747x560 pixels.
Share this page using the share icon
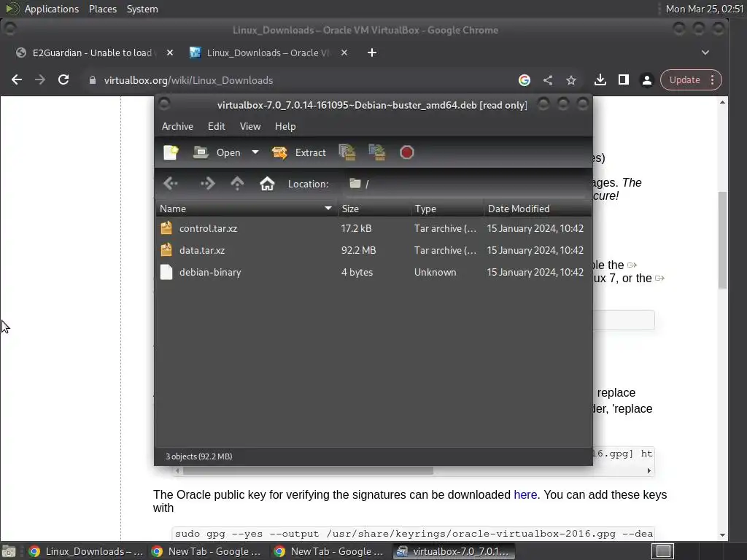(548, 80)
